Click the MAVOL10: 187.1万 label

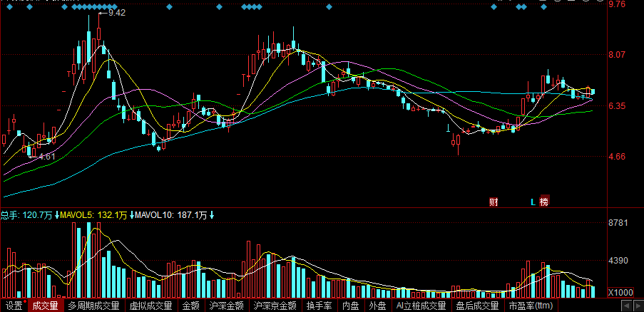pyautogui.click(x=171, y=215)
